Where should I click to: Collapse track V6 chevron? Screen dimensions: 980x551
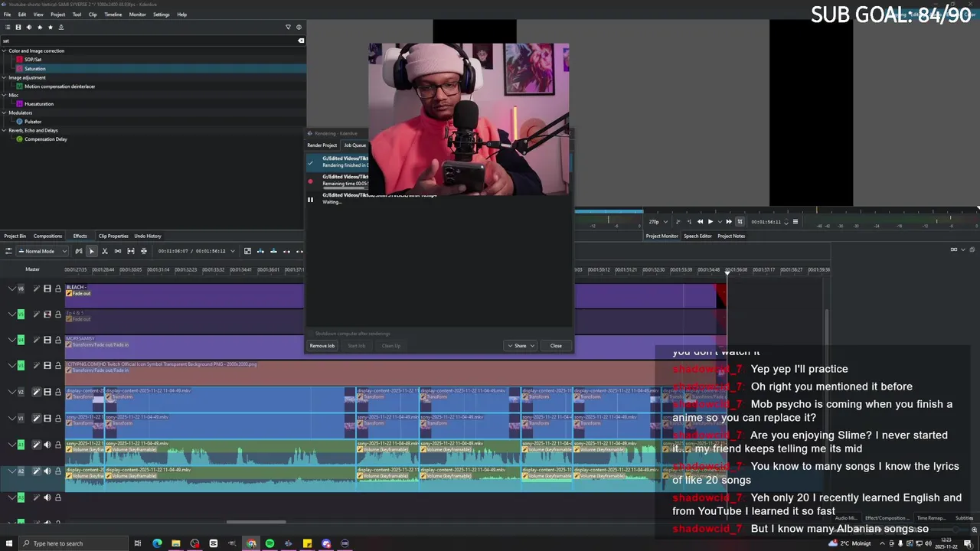pyautogui.click(x=11, y=289)
